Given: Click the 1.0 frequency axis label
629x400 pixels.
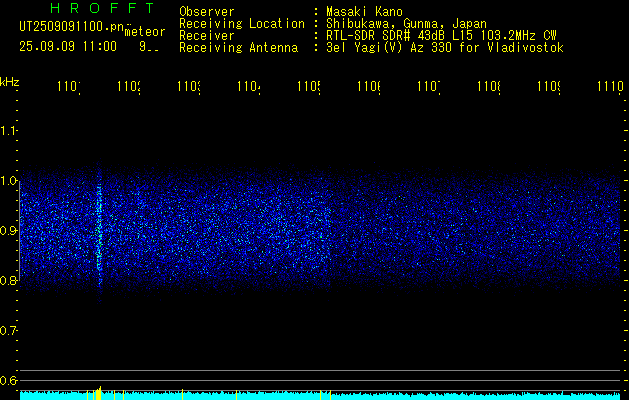Looking at the screenshot, I should tap(8, 181).
